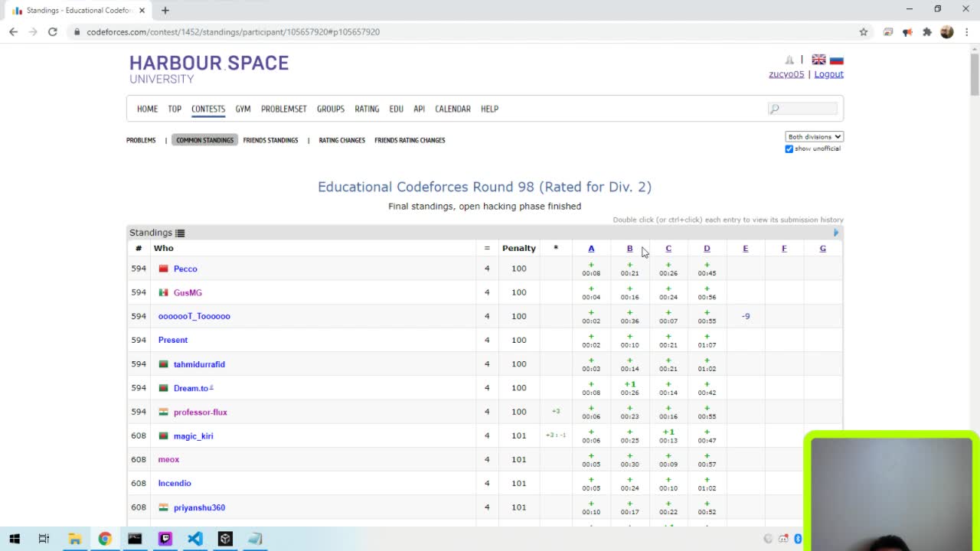The height and width of the screenshot is (551, 980).
Task: Open the Educational Codeforces Round 98 title
Action: [485, 187]
